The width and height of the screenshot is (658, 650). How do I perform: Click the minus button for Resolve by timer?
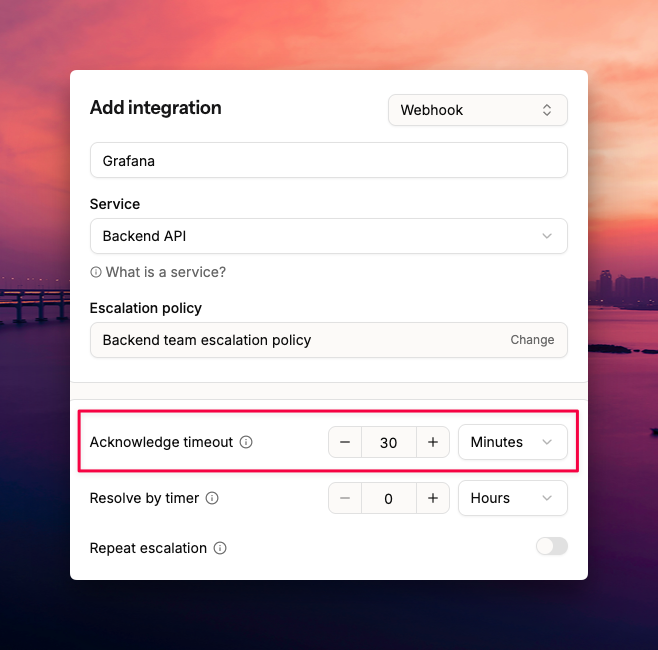345,498
